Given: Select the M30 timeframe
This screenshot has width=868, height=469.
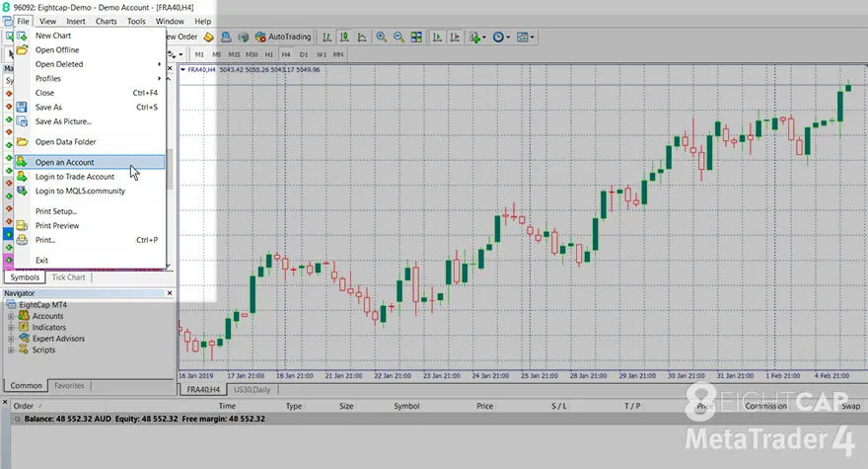Looking at the screenshot, I should [252, 54].
